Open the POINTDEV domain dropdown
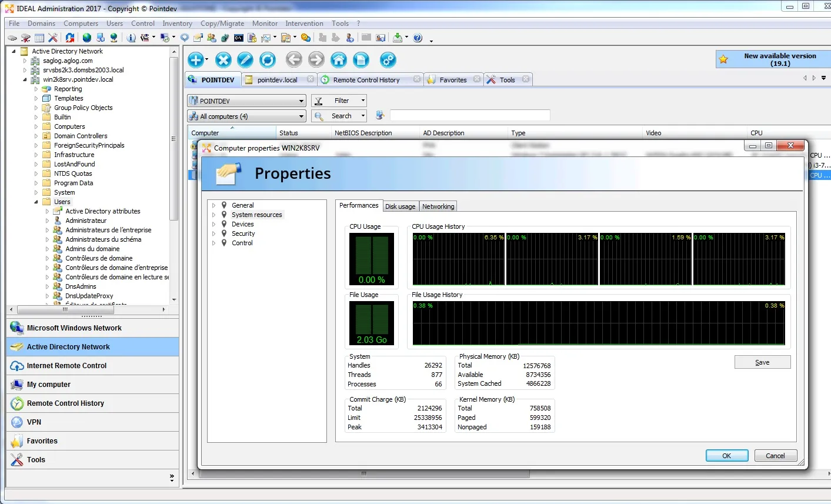Image resolution: width=831 pixels, height=504 pixels. (247, 101)
